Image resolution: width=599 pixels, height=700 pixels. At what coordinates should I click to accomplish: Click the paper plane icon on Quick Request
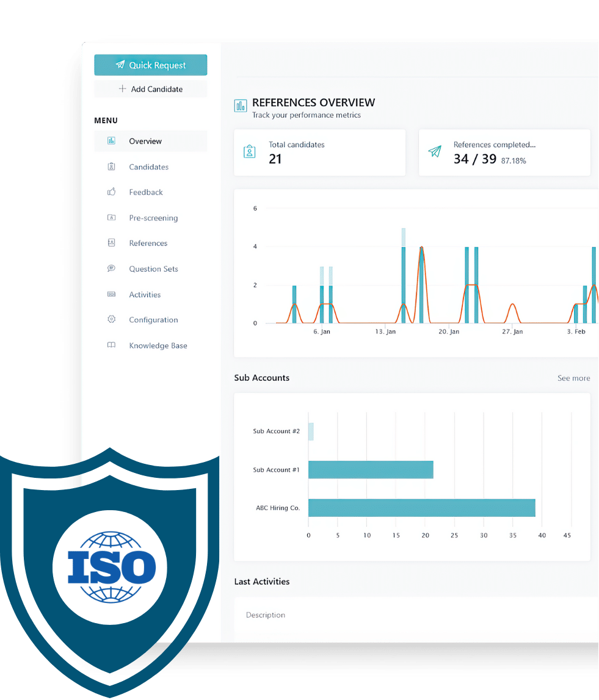click(x=120, y=65)
